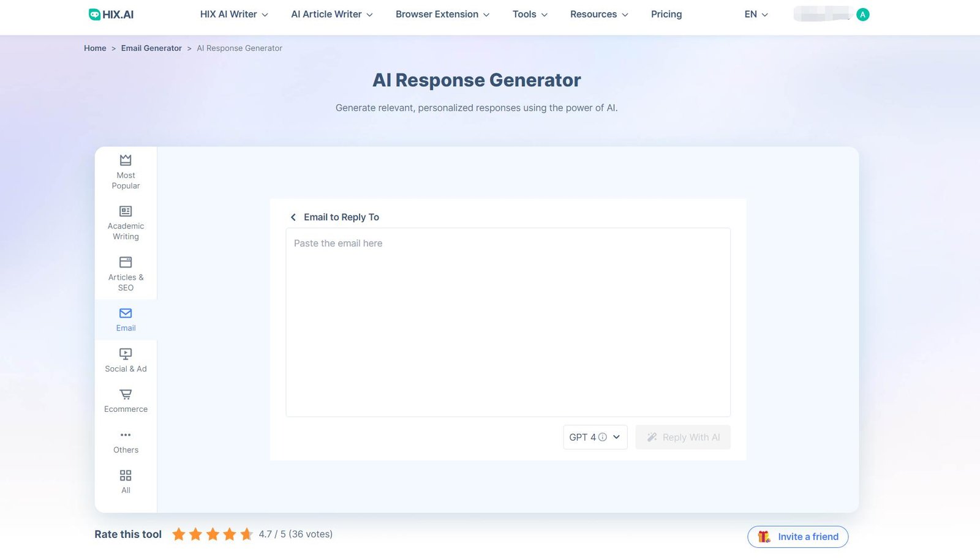The height and width of the screenshot is (560, 980).
Task: Open the EN language selector
Action: pos(755,13)
